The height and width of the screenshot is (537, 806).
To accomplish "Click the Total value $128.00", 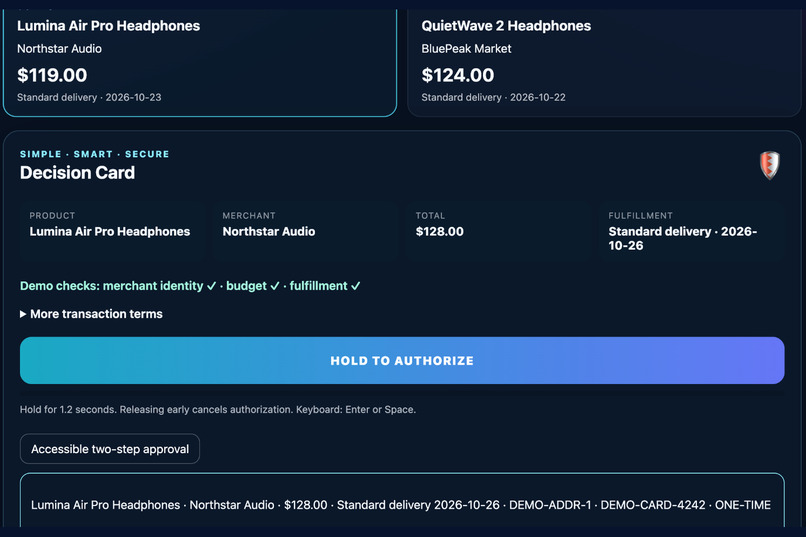I will pyautogui.click(x=439, y=232).
